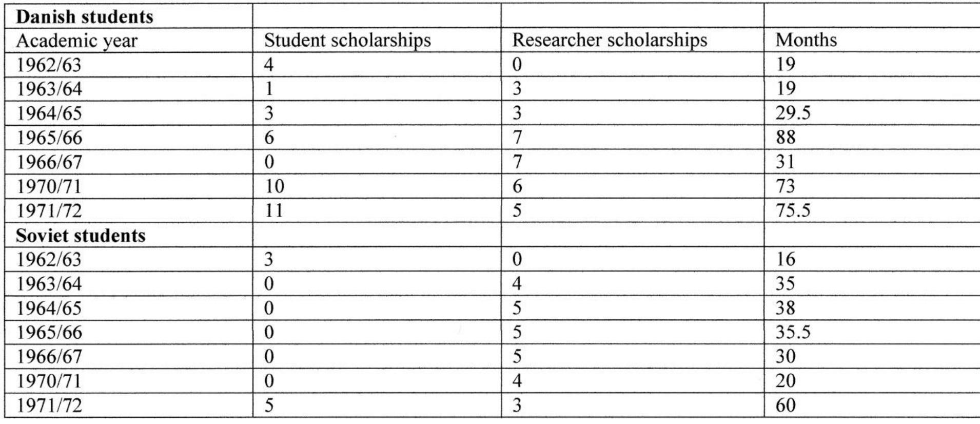Click the months value 60
The width and height of the screenshot is (980, 424).
point(786,406)
